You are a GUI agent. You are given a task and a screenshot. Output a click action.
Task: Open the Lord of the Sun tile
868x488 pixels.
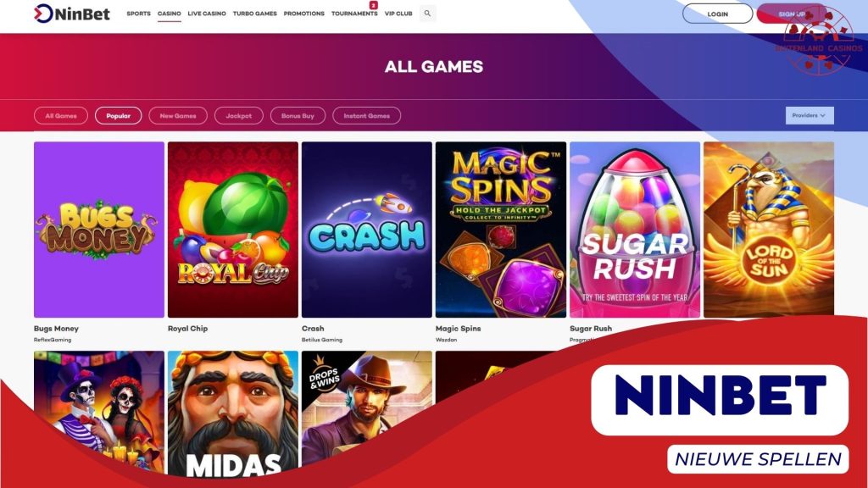coord(769,230)
